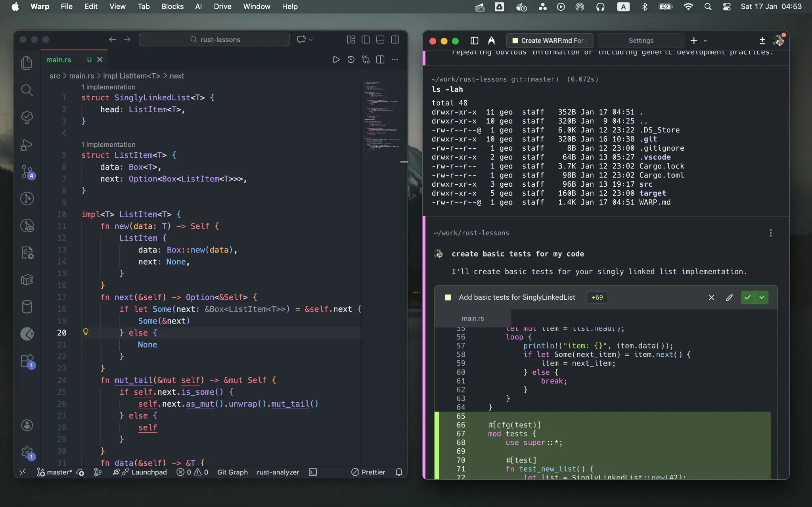Open the Warp new tab options chevron

tap(705, 40)
